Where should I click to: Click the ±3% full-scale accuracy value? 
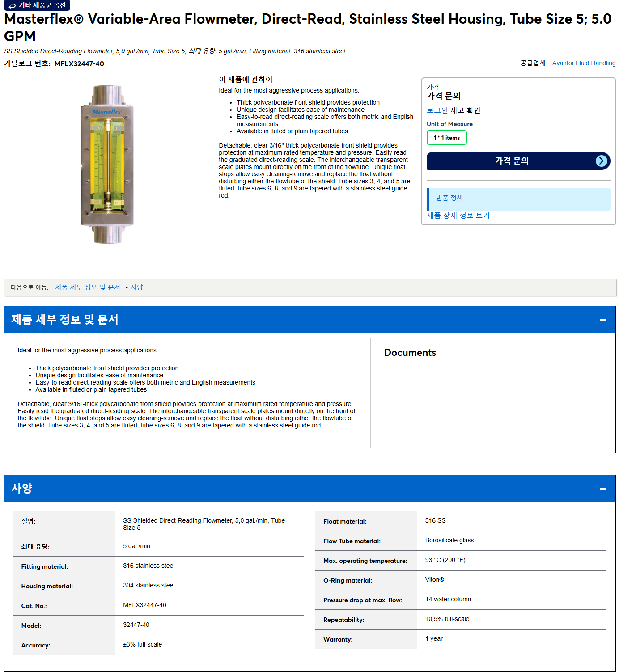click(142, 644)
